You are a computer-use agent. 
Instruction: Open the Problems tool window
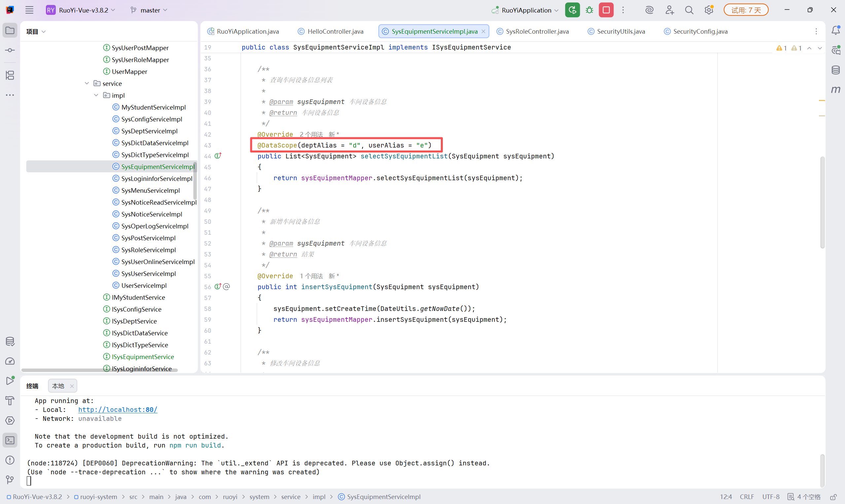[x=10, y=460]
